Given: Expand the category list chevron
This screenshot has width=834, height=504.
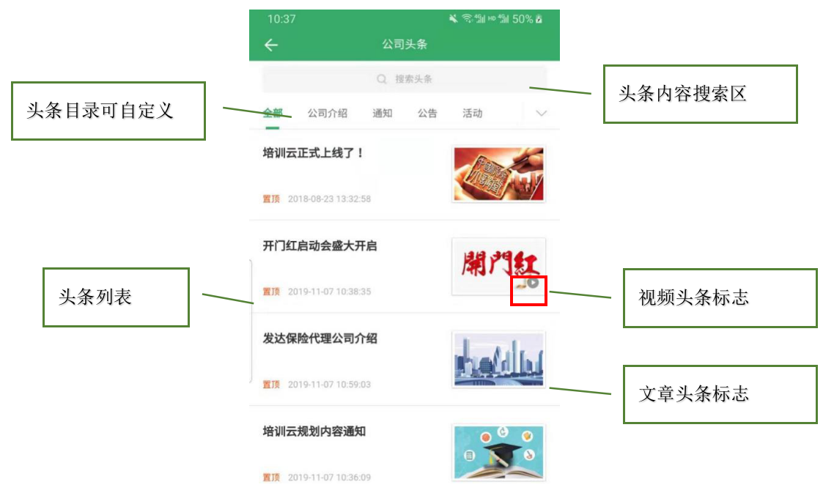Looking at the screenshot, I should (x=541, y=114).
